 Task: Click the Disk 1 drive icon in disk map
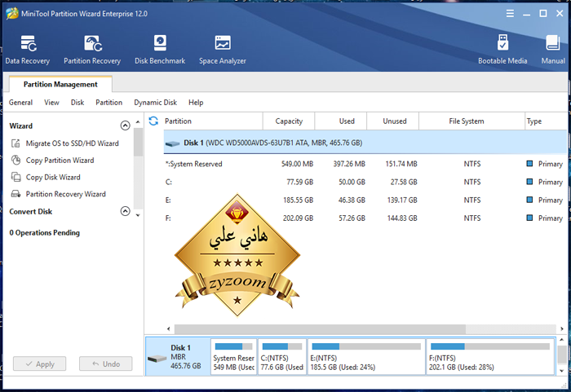click(x=157, y=359)
